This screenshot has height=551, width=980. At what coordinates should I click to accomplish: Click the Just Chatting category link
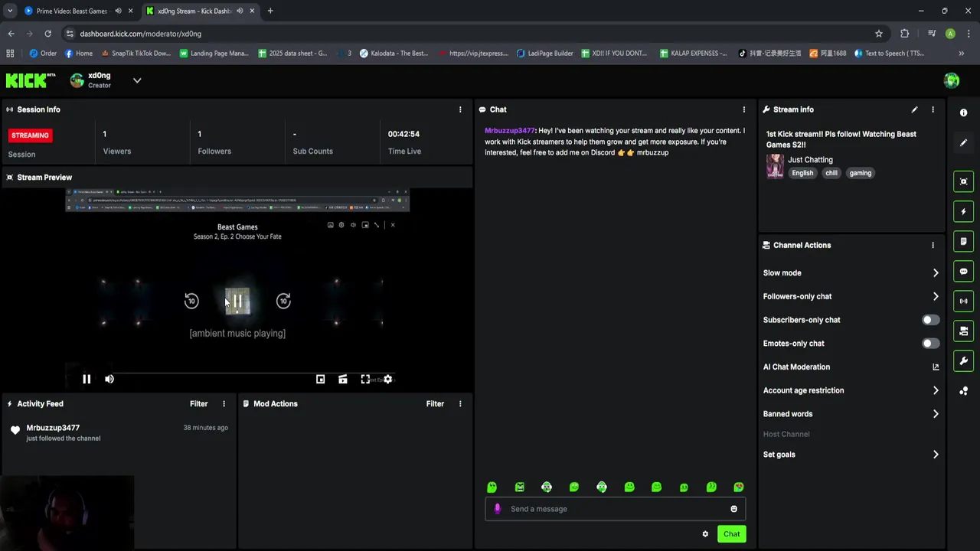point(810,160)
